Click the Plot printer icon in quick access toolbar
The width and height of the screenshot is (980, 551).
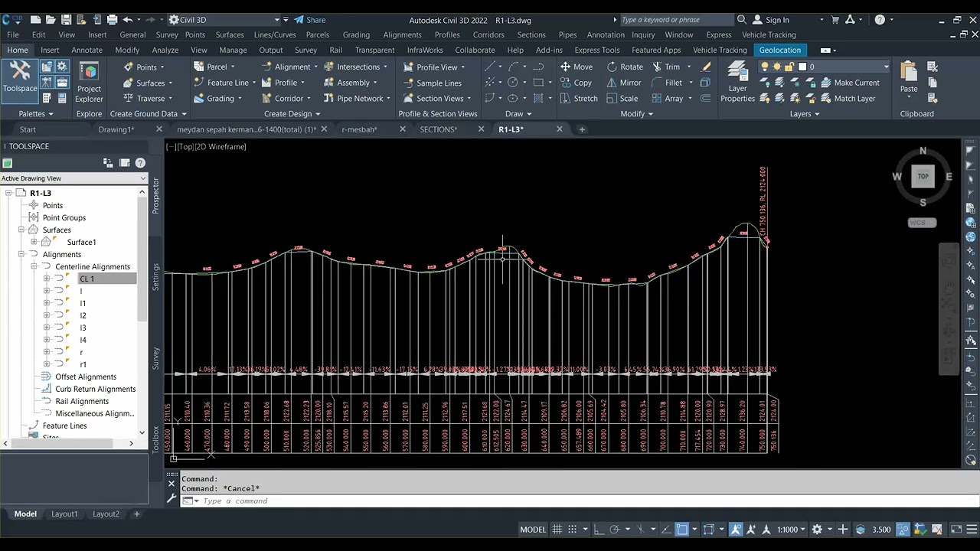(x=112, y=20)
